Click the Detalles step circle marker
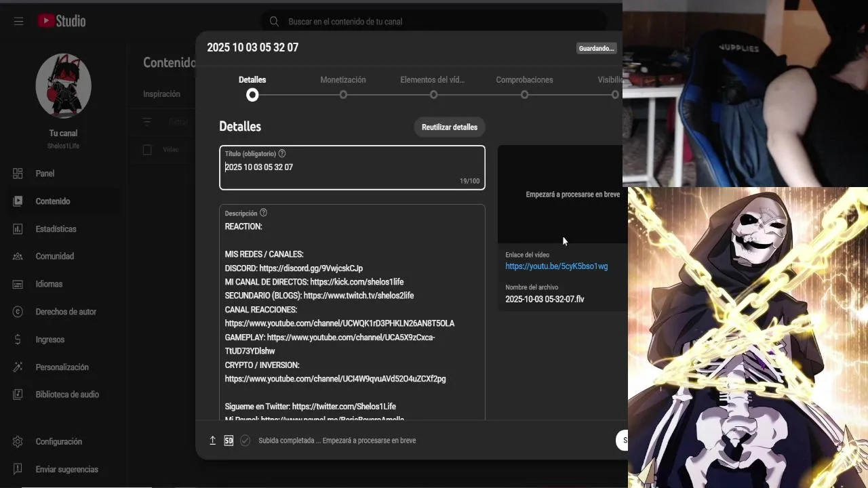 pyautogui.click(x=252, y=95)
